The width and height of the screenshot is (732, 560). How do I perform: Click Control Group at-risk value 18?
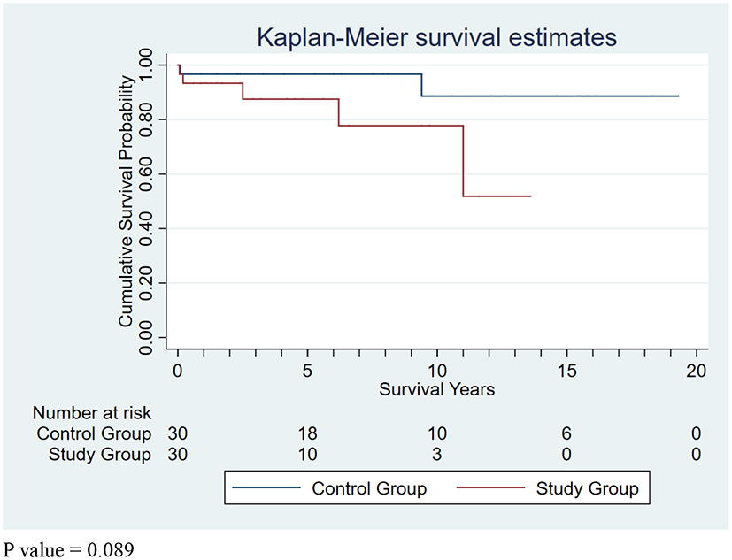(x=308, y=434)
